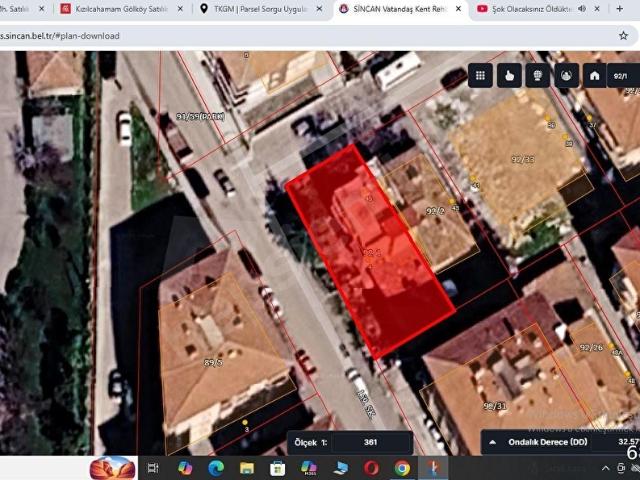Open Copilot from the taskbar

185,468
